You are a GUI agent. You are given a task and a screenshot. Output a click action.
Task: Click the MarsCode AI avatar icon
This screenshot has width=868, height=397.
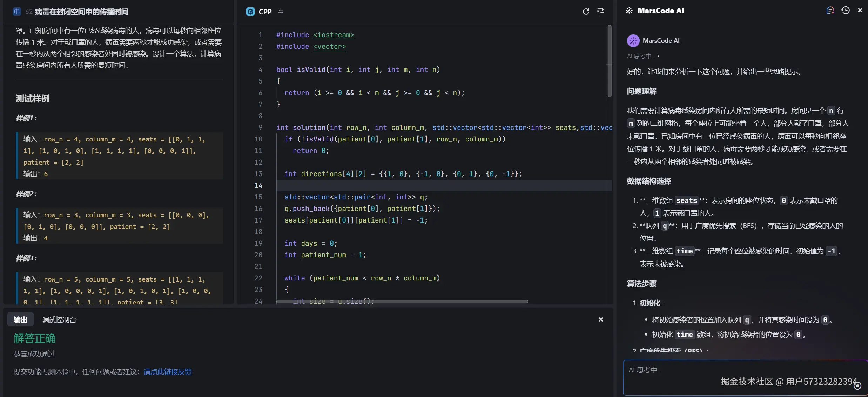click(x=633, y=41)
